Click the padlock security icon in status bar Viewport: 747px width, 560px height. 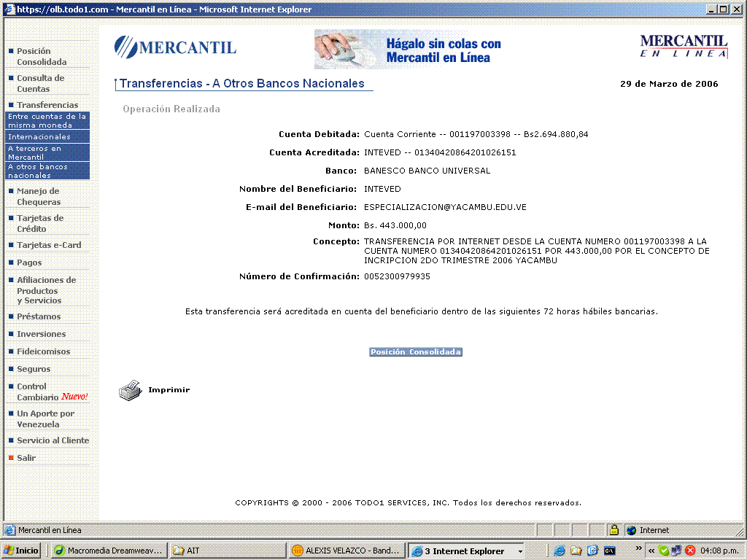coord(614,530)
